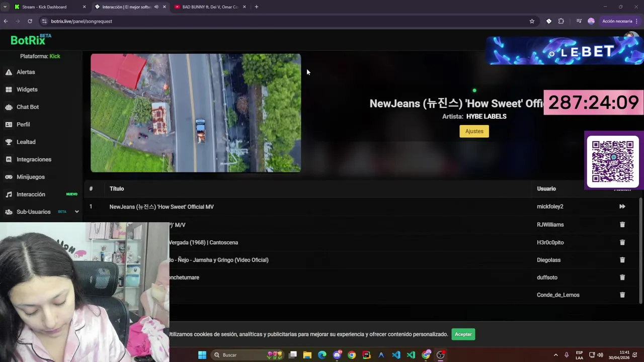
Task: Open the volume control in system tray
Action: coord(600,355)
